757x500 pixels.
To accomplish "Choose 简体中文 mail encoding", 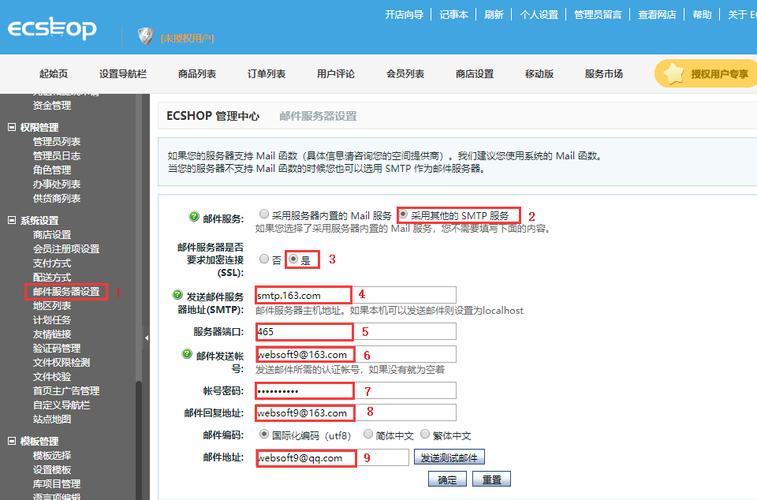I will pyautogui.click(x=368, y=434).
